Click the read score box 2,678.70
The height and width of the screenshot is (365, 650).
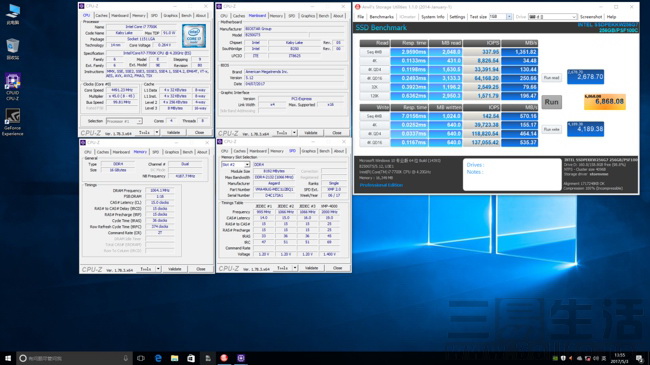tap(585, 77)
